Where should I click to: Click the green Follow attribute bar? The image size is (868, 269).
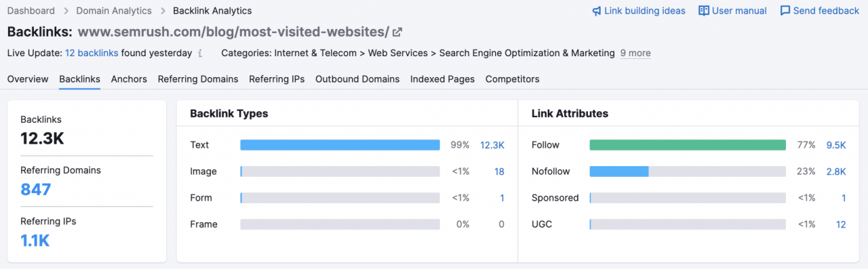688,145
